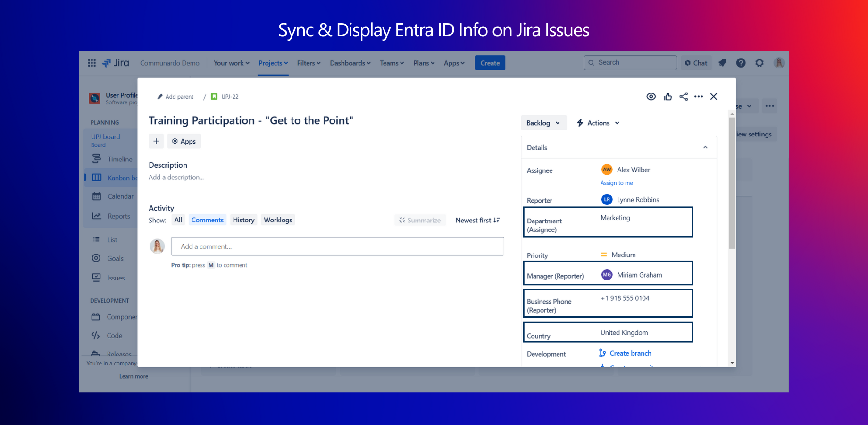Open Jira settings gear icon
This screenshot has width=868, height=425.
pos(759,63)
